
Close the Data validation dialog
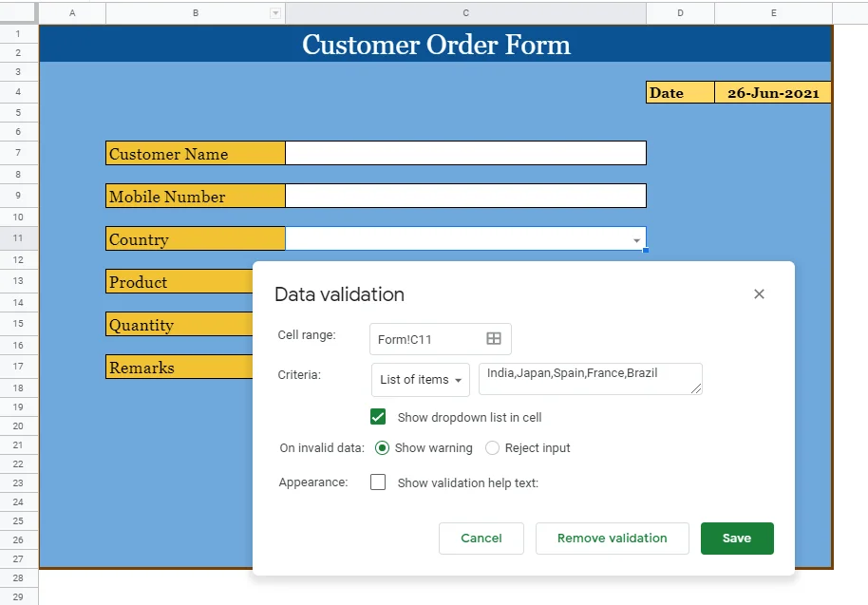(x=759, y=293)
